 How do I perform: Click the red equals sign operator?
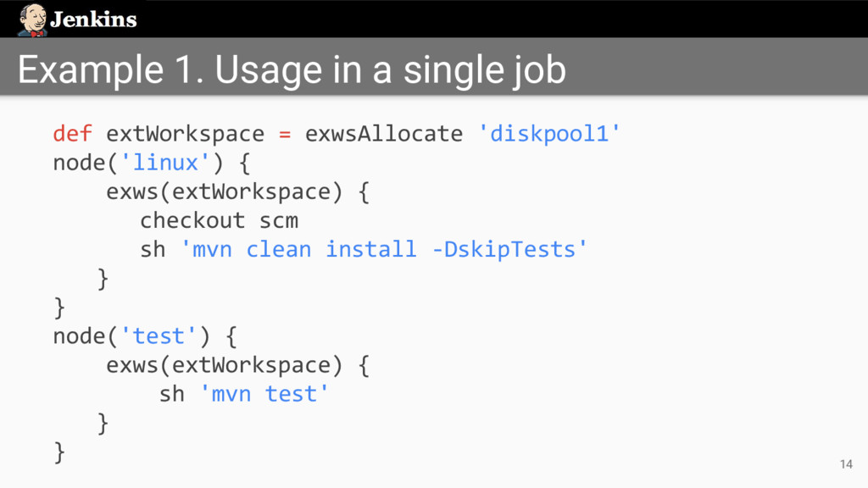click(x=285, y=134)
